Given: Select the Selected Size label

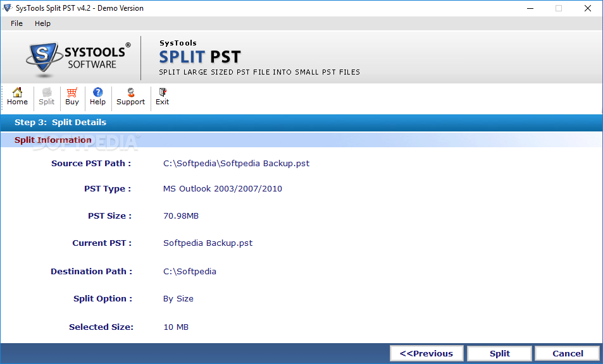Looking at the screenshot, I should pyautogui.click(x=101, y=327).
